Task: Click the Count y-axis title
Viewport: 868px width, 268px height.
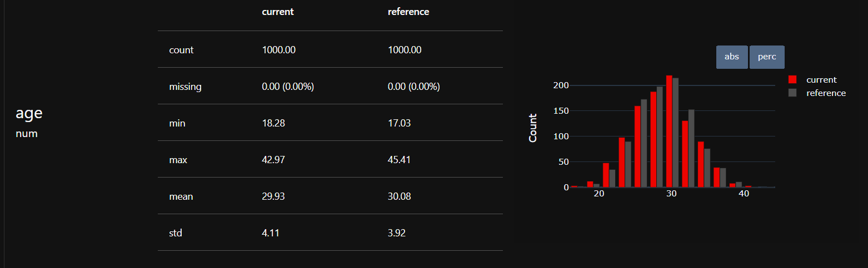Action: (533, 128)
